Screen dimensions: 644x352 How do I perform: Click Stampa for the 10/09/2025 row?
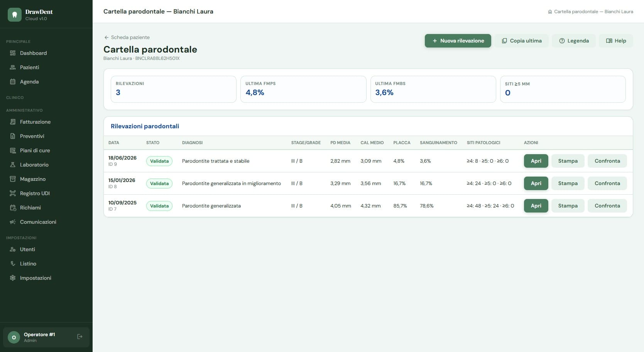tap(568, 206)
